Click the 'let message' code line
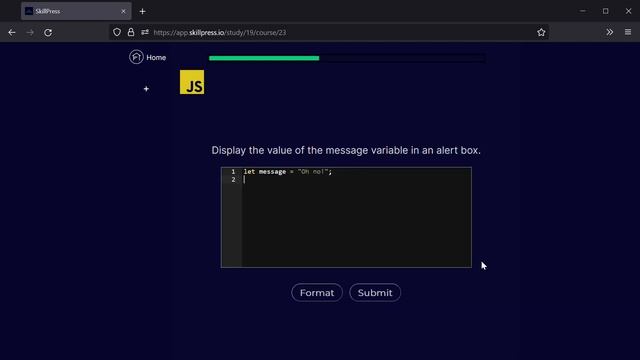640x360 pixels. (288, 172)
